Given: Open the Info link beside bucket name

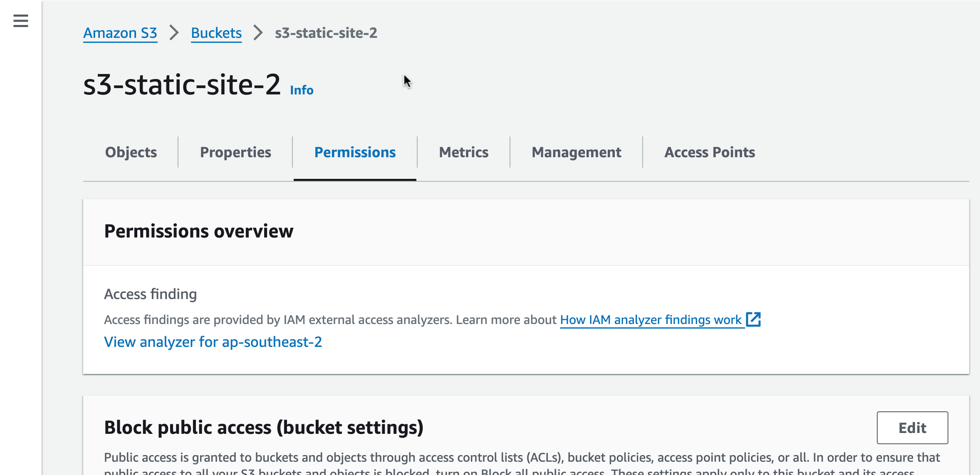Looking at the screenshot, I should (x=302, y=90).
